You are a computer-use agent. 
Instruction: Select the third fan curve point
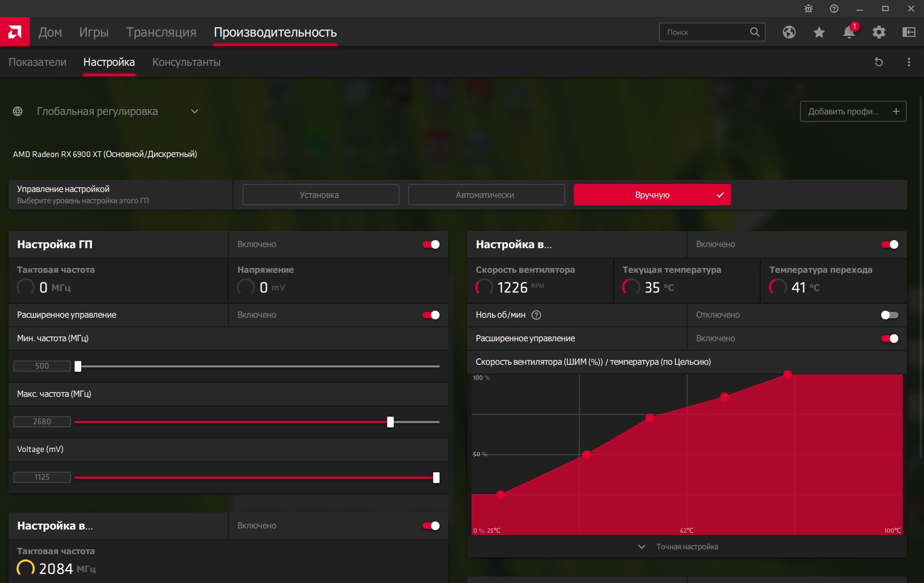pos(650,418)
